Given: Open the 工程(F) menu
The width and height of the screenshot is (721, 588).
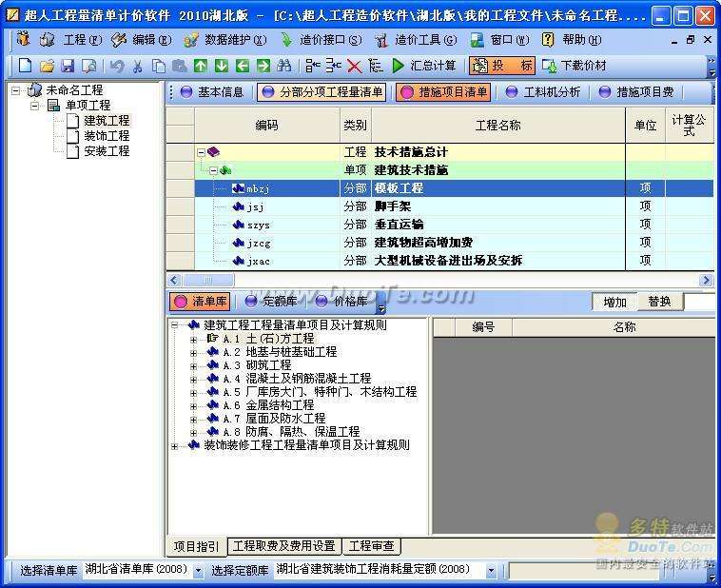Looking at the screenshot, I should coord(83,40).
